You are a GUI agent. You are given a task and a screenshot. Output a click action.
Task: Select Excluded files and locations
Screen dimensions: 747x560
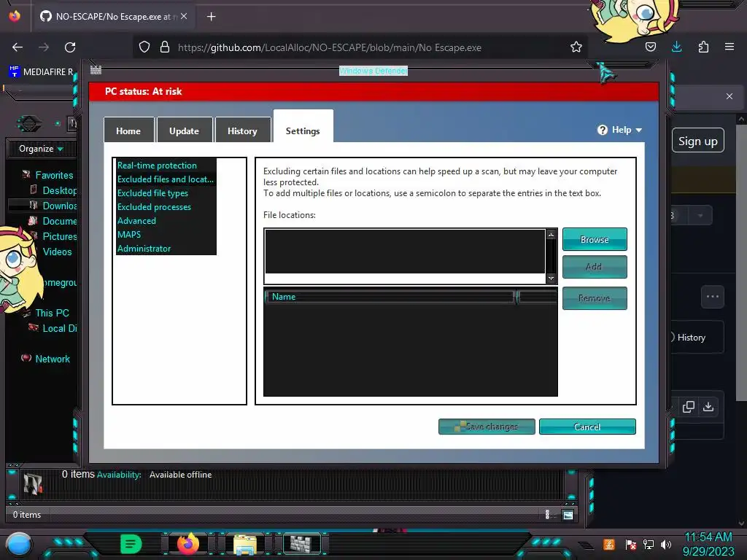(x=166, y=179)
